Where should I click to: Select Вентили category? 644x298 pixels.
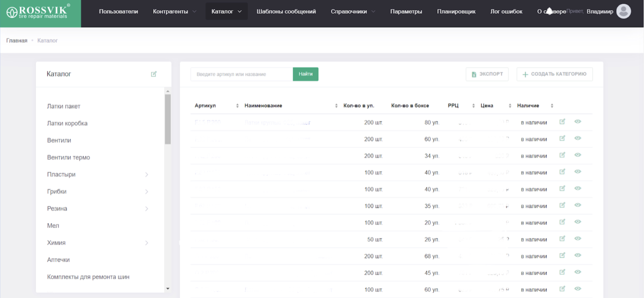coord(59,140)
